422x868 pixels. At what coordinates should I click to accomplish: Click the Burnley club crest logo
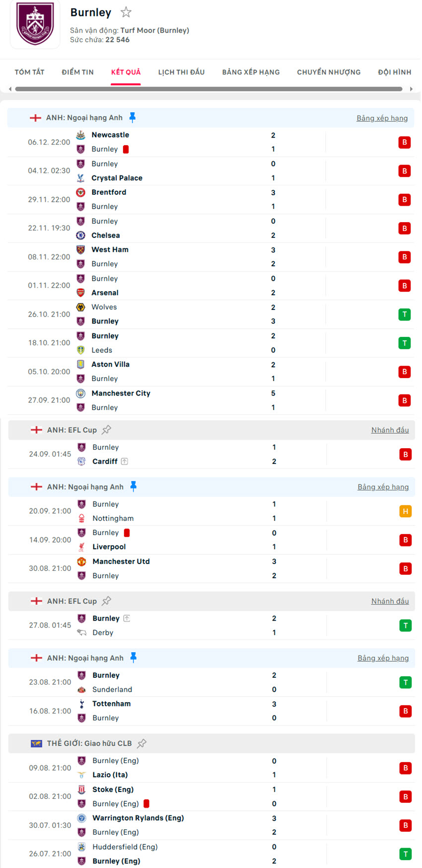pyautogui.click(x=35, y=23)
